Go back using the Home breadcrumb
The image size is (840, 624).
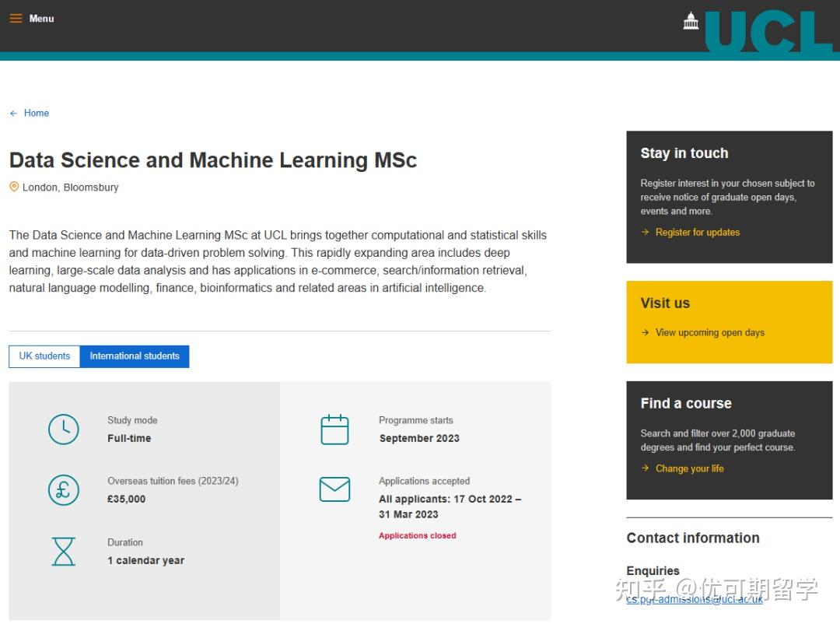[x=36, y=113]
